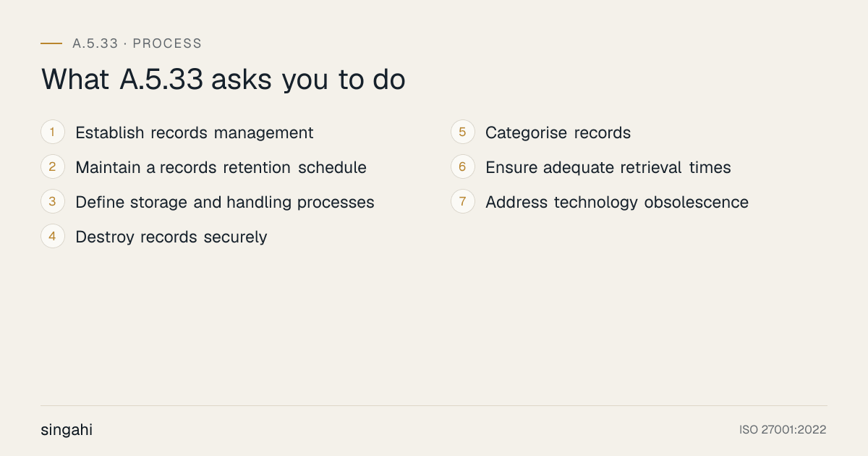
Task: Select 'Maintain a records retention schedule' item
Action: tap(221, 168)
